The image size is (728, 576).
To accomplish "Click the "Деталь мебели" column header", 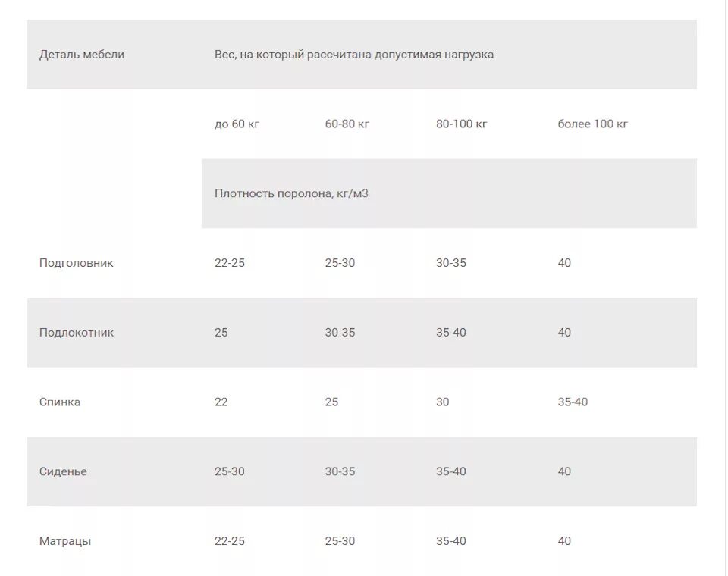I will tap(82, 55).
